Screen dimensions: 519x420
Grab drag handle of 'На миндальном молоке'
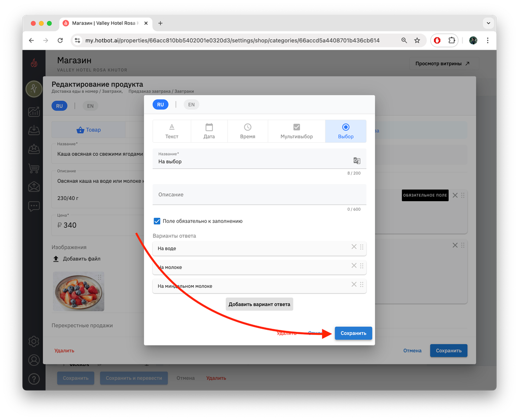[x=362, y=285]
